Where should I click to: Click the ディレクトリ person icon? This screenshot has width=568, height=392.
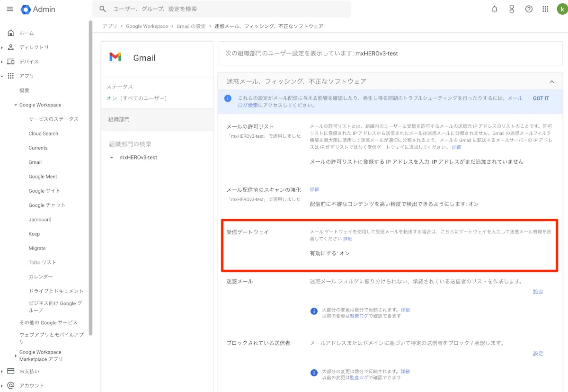(x=11, y=47)
